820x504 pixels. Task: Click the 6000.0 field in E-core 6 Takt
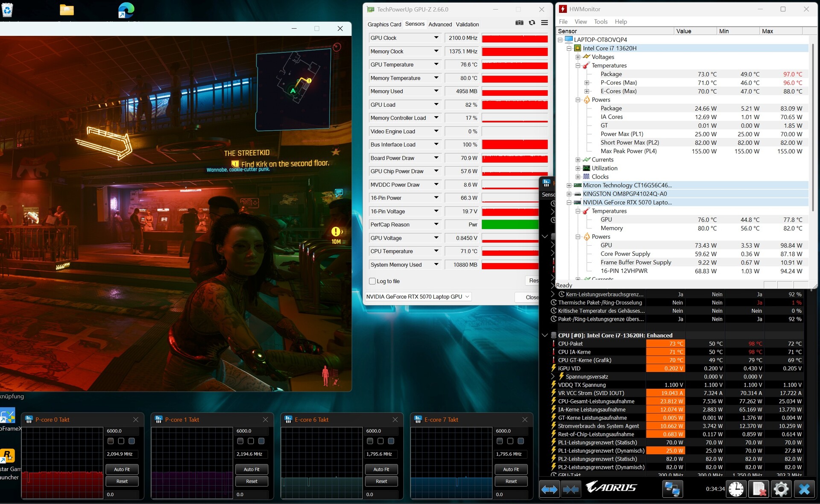381,431
